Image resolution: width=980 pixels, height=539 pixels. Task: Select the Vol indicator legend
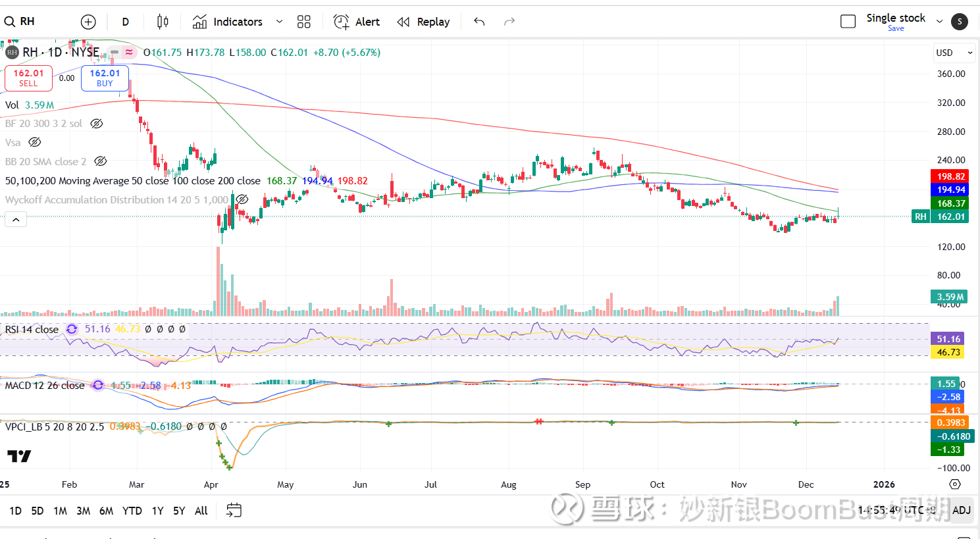tap(12, 105)
